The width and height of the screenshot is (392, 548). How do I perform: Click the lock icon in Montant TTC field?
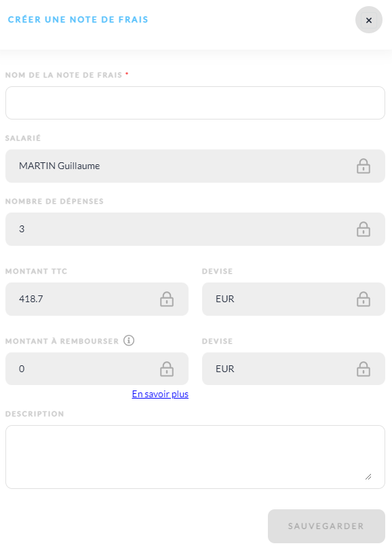(x=167, y=299)
